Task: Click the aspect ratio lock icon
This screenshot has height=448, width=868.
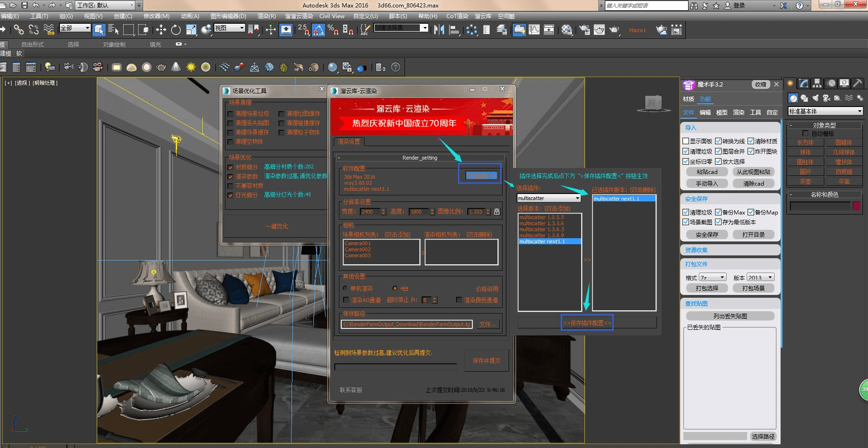Action: (x=497, y=212)
